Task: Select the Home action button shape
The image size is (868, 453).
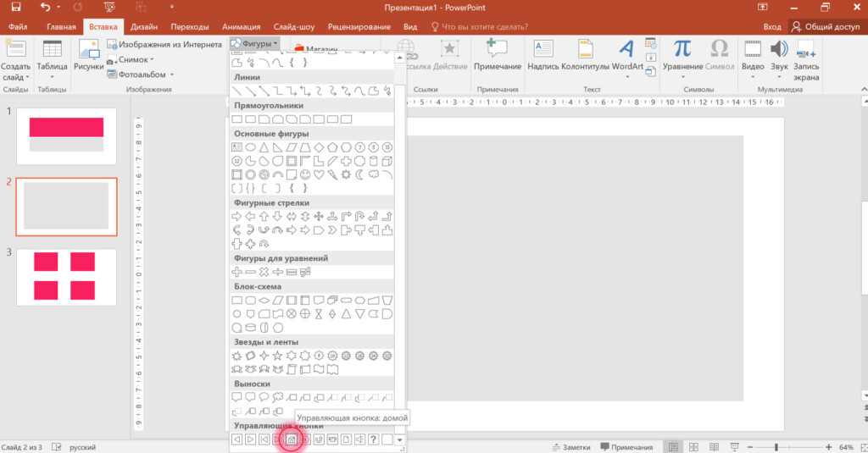Action: [291, 439]
